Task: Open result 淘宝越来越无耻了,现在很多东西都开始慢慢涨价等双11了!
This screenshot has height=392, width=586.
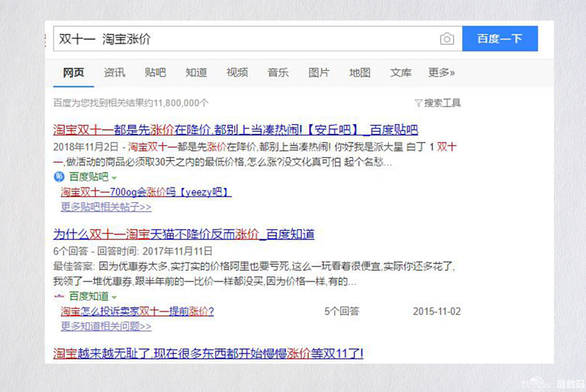Action: pos(208,354)
